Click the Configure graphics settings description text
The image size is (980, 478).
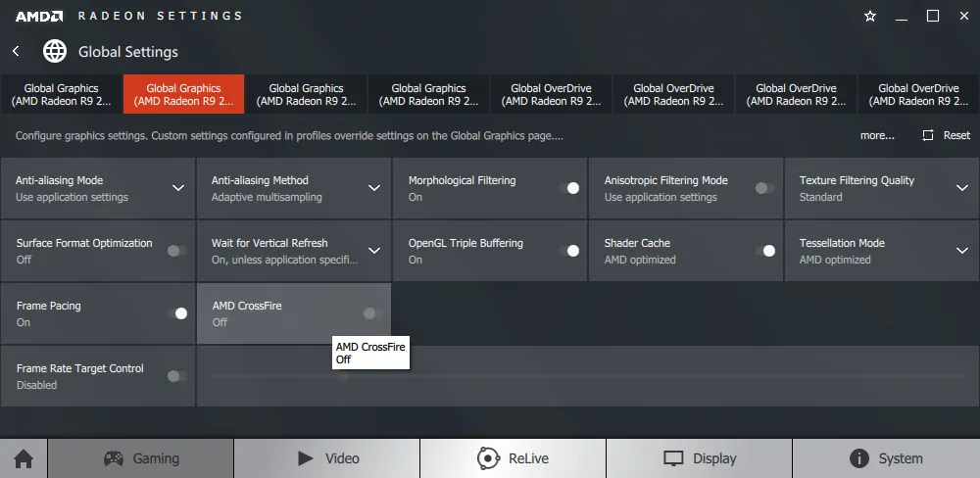click(289, 135)
